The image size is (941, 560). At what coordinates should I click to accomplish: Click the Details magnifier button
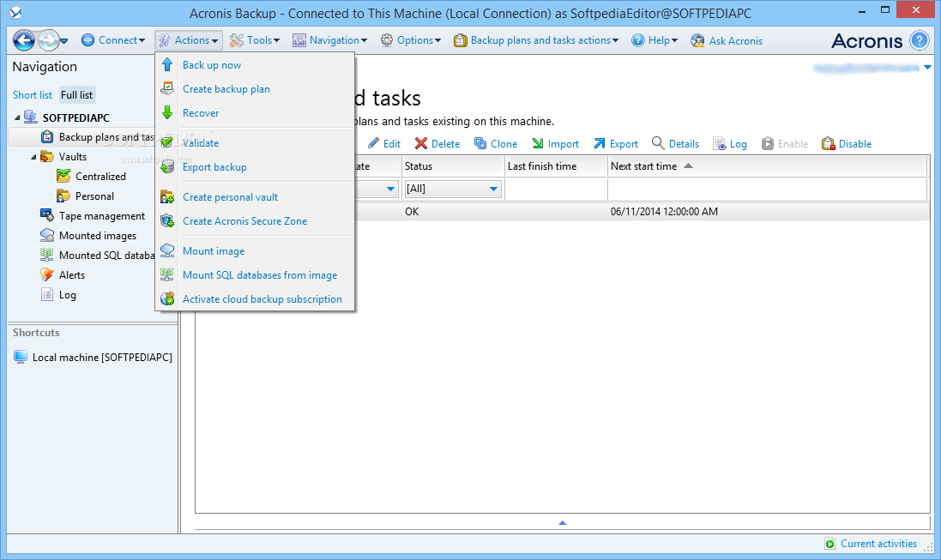pyautogui.click(x=676, y=143)
